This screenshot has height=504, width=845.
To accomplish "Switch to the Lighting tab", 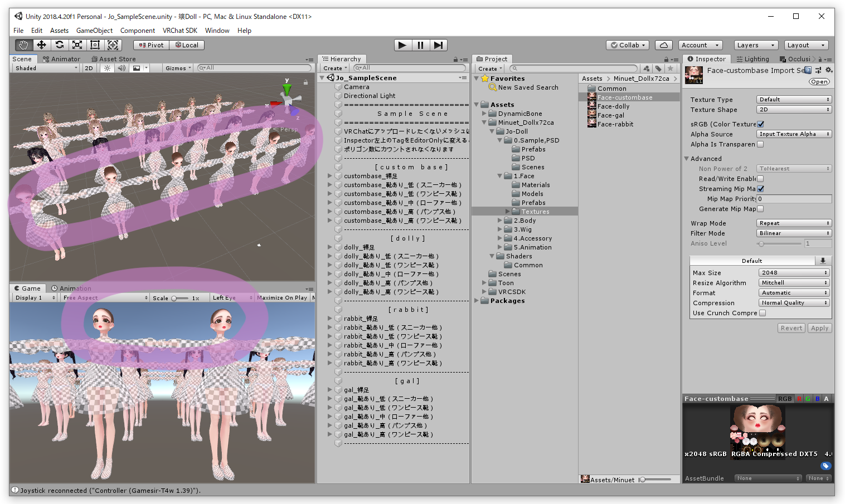I will 752,59.
